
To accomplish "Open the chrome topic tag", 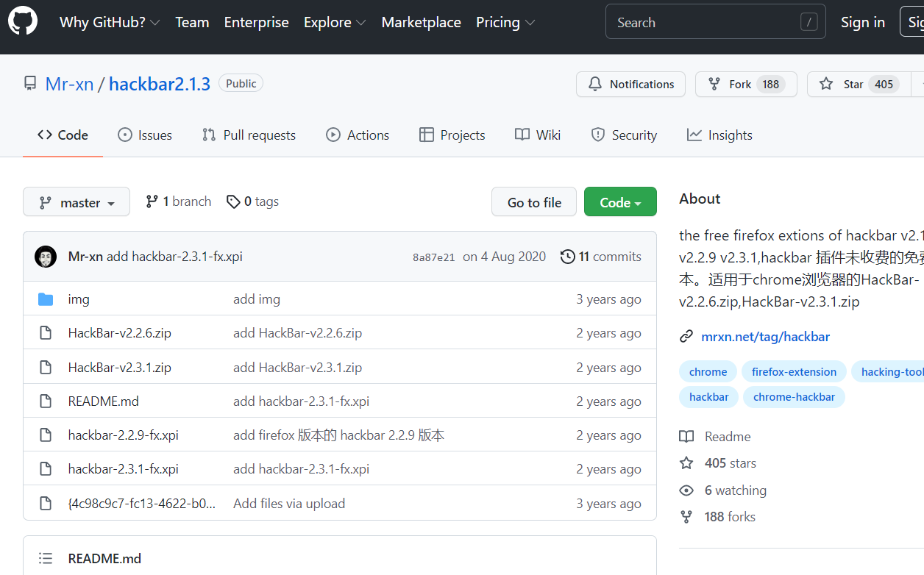I will point(708,371).
